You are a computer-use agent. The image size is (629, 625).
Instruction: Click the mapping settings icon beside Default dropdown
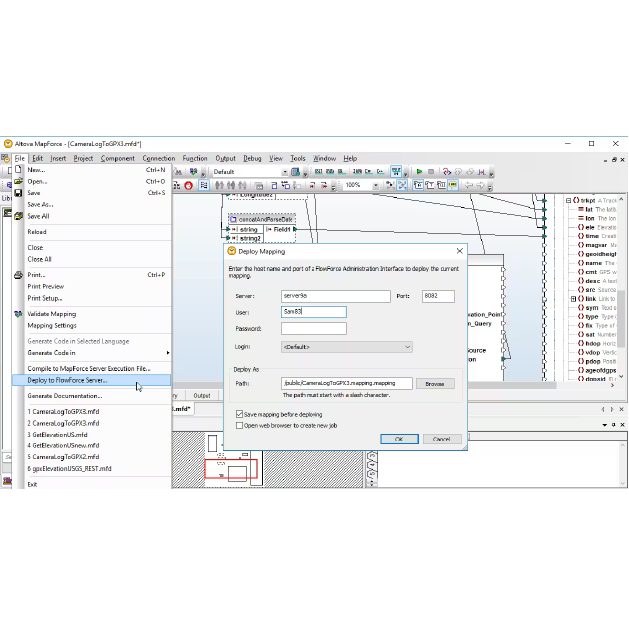coord(296,172)
